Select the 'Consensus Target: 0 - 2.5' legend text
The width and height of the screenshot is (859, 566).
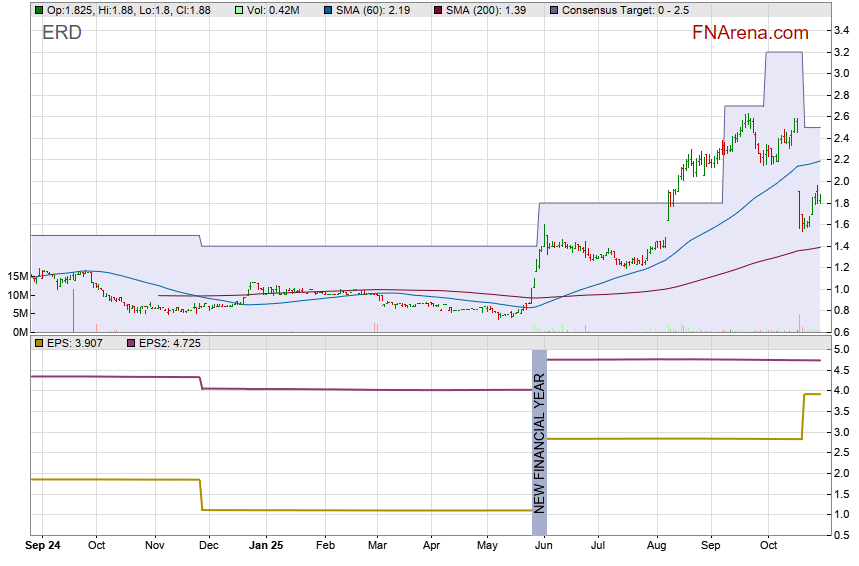621,9
